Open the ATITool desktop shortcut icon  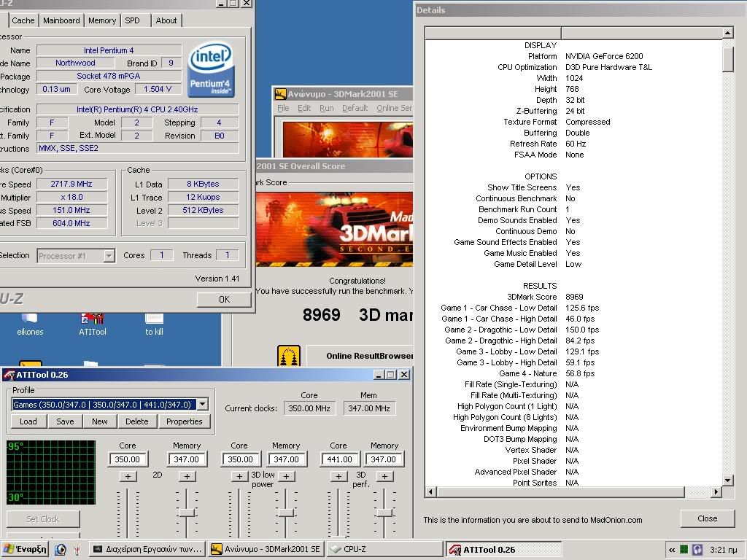tap(93, 319)
